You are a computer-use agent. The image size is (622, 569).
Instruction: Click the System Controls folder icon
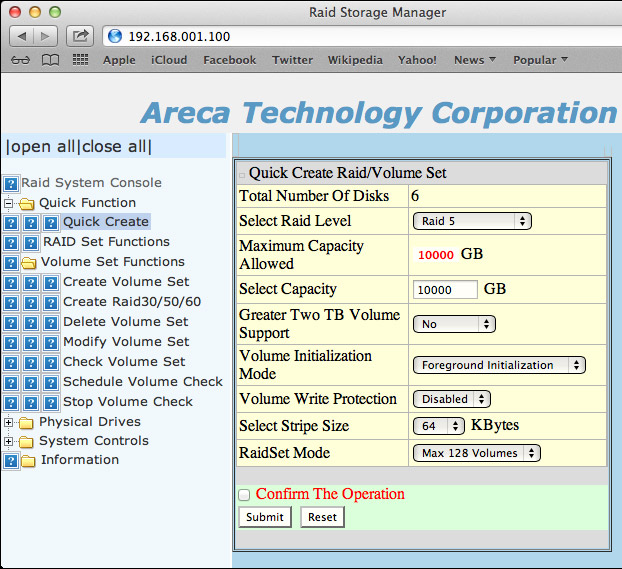[26, 442]
